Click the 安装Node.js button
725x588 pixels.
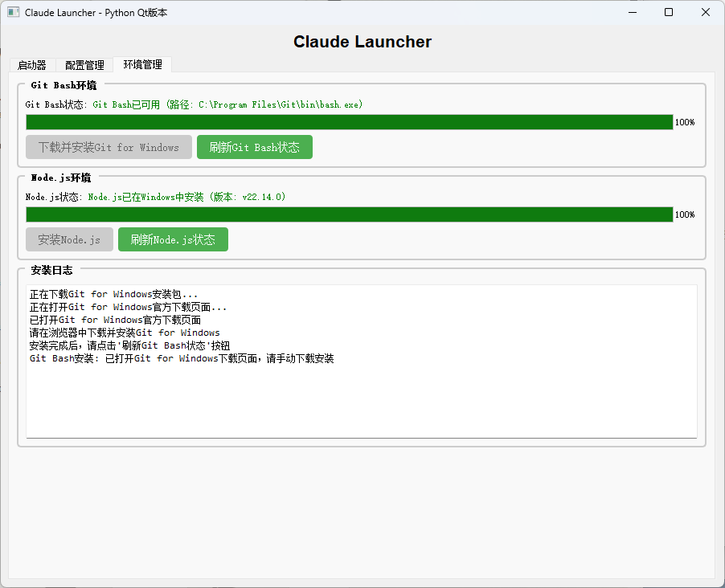tap(69, 239)
